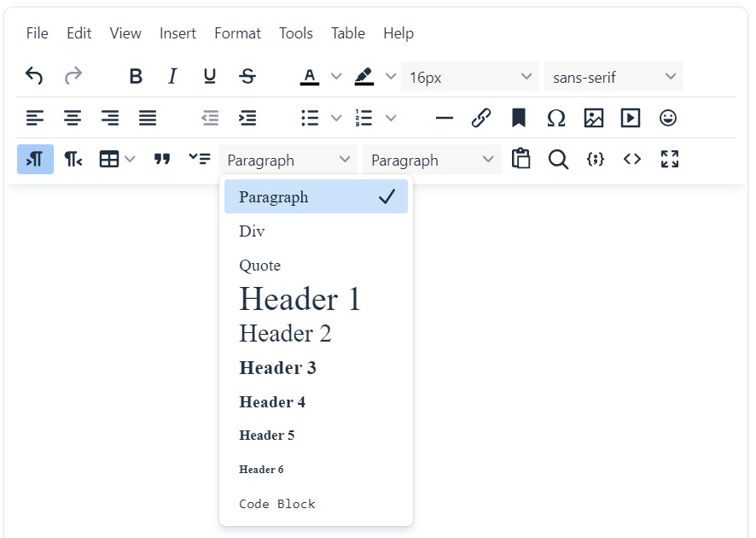Choose the Code Block format option
The height and width of the screenshot is (538, 756).
(277, 504)
